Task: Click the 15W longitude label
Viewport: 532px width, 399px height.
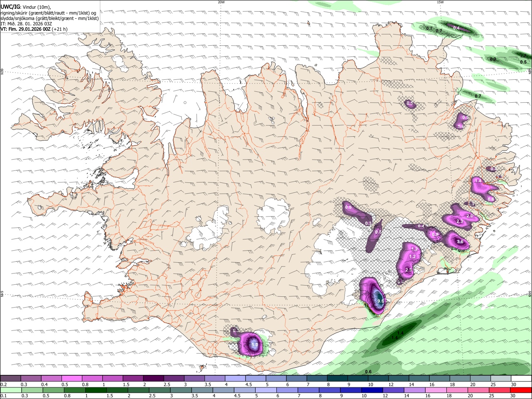Action: click(x=440, y=2)
